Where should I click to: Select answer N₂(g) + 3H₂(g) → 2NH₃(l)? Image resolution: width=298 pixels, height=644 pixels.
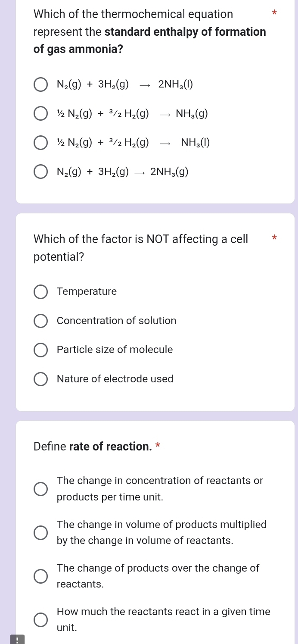click(40, 84)
